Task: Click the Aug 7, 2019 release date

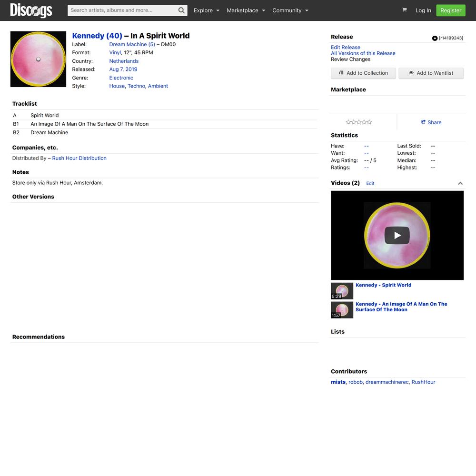Action: 123,69
